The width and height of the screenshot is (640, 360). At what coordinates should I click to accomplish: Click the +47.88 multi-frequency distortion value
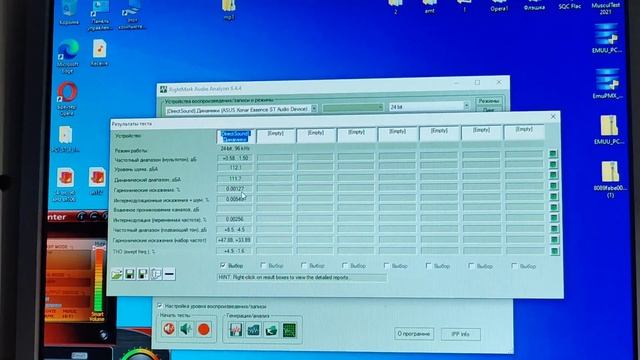tap(235, 240)
